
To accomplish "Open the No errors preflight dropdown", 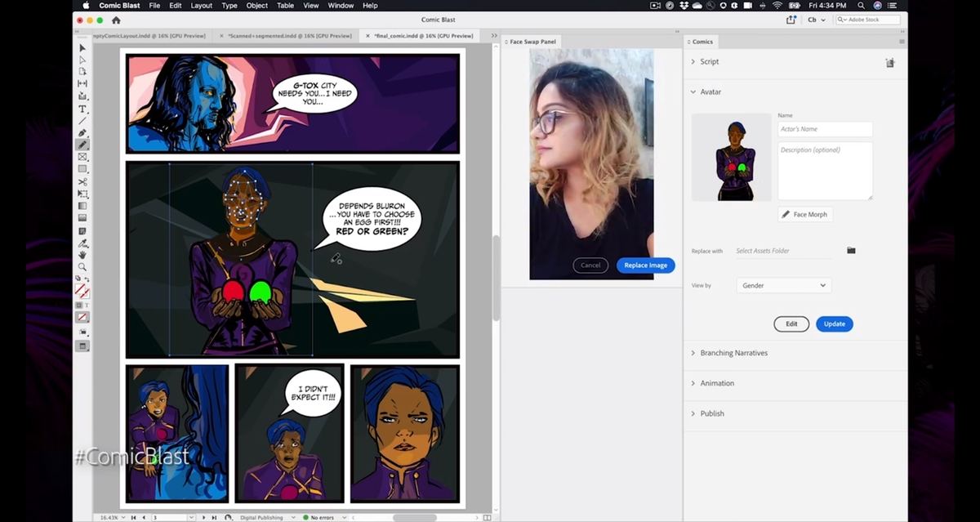I will (345, 517).
